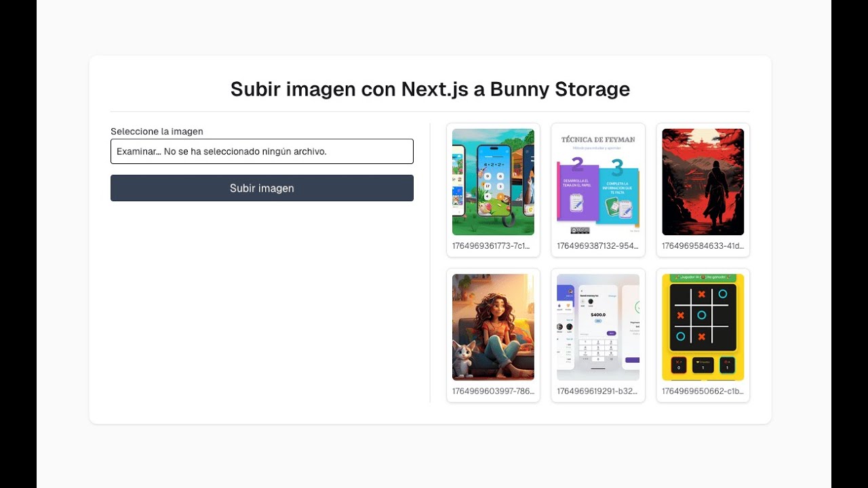Click filename 1764969650662-c1b...

[703, 391]
